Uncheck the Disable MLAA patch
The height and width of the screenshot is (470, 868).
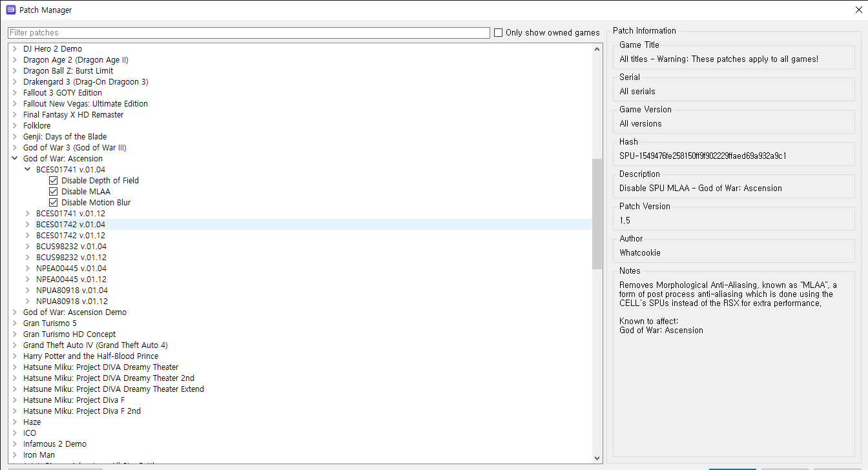pos(54,192)
